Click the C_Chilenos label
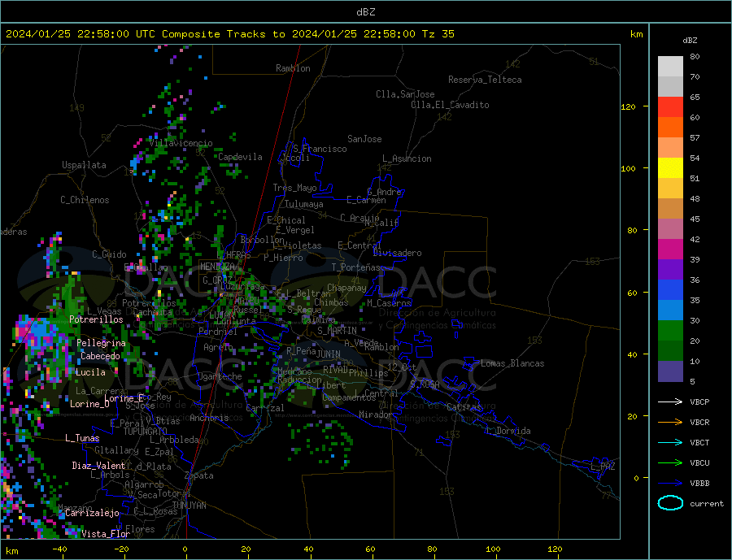The height and width of the screenshot is (560, 732). (85, 200)
